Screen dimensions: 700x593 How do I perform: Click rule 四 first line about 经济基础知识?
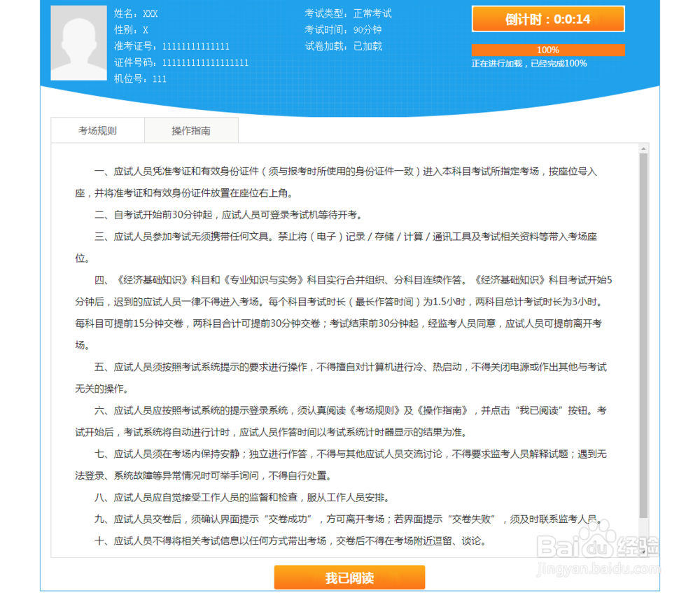click(x=353, y=280)
